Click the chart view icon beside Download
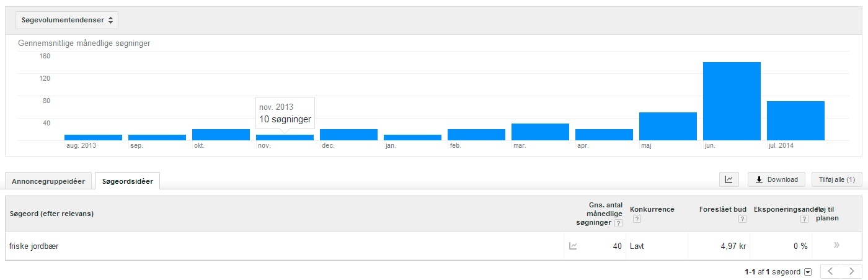This screenshot has width=868, height=280. click(x=728, y=179)
